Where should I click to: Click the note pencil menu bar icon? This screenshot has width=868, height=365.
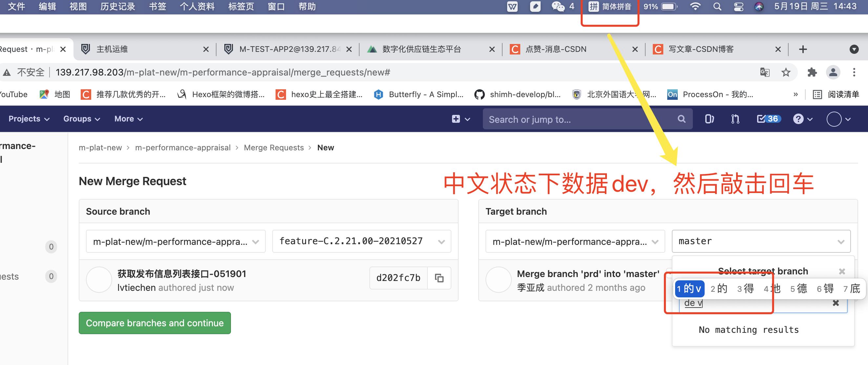(535, 7)
